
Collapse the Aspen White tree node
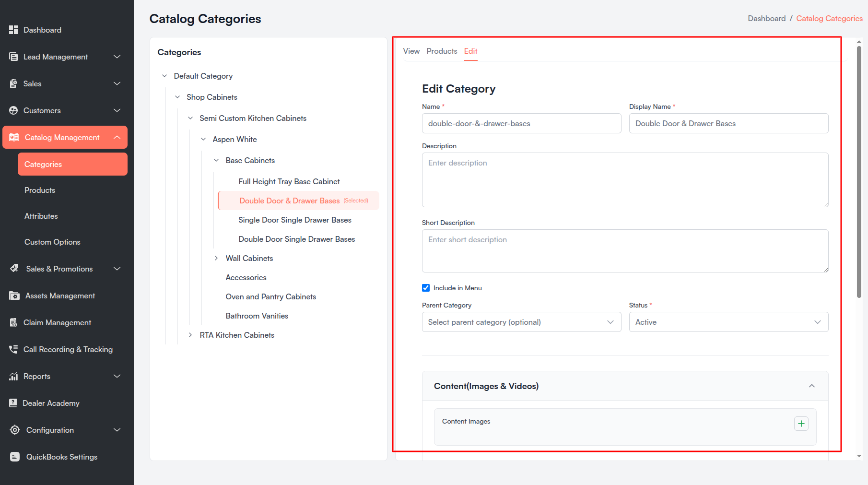click(203, 139)
